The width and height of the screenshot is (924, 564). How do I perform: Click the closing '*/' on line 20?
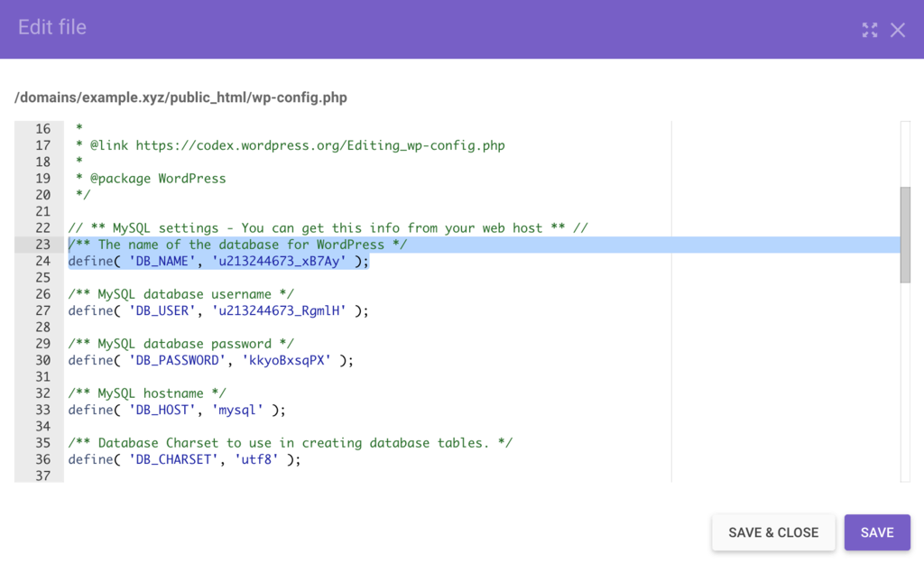(x=83, y=195)
